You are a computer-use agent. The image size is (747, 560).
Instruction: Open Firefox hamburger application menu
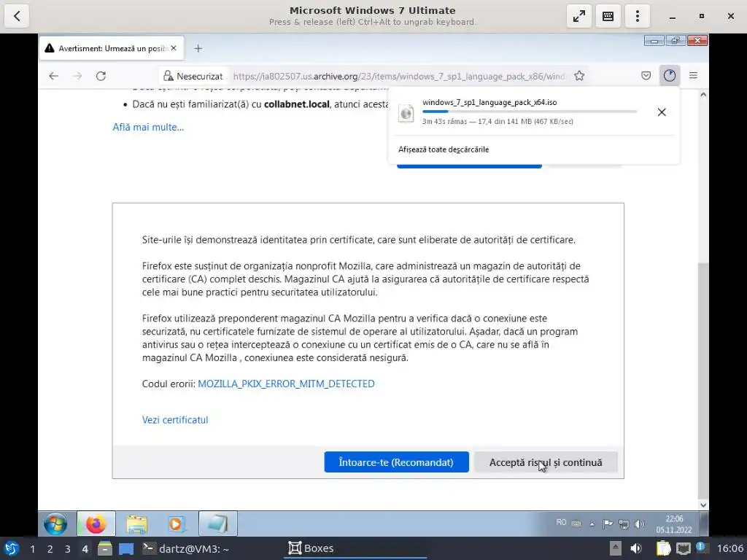693,75
